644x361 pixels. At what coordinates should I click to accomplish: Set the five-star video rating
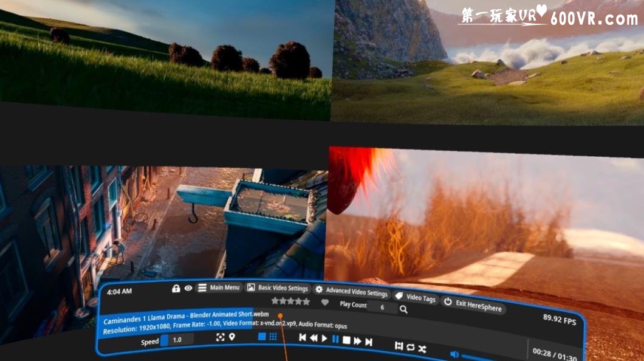[291, 301]
